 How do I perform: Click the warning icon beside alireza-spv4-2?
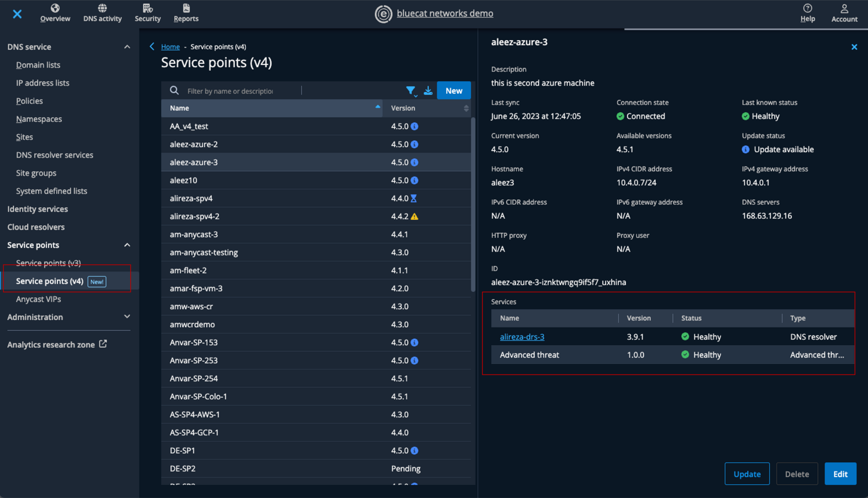pyautogui.click(x=415, y=216)
